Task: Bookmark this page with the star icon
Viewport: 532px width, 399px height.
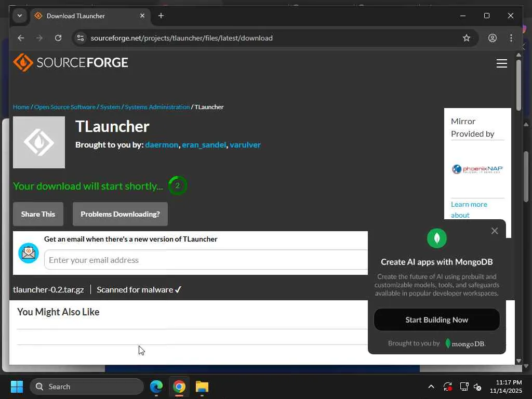Action: 467,38
